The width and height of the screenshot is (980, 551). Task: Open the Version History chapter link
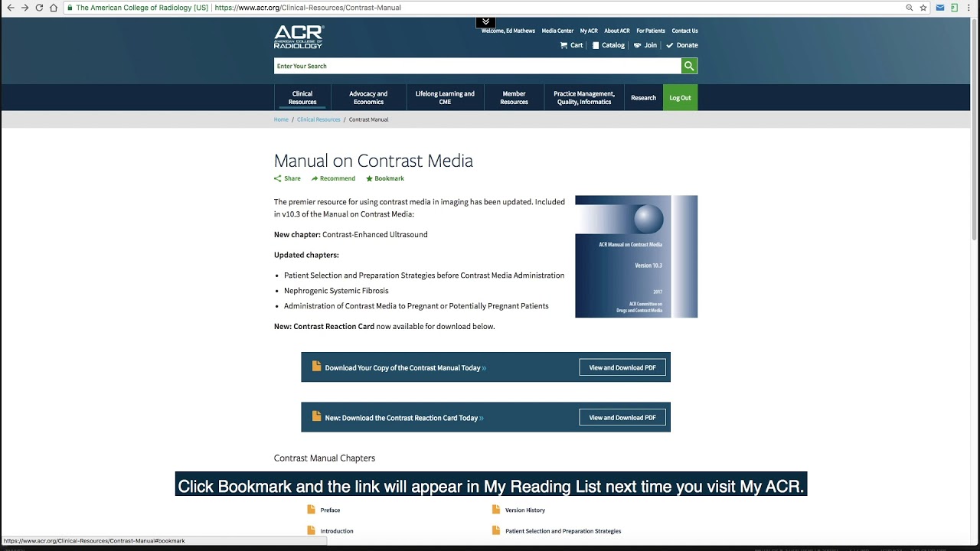pyautogui.click(x=525, y=510)
